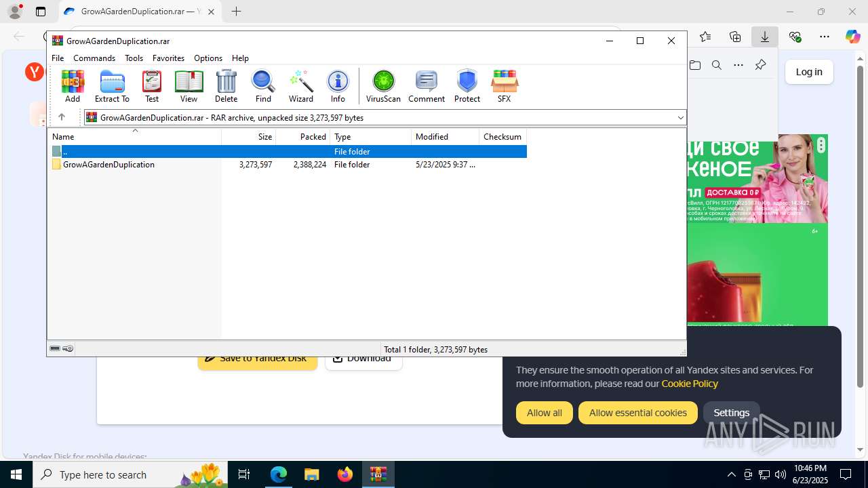Follow the Cookie Policy link

[690, 384]
